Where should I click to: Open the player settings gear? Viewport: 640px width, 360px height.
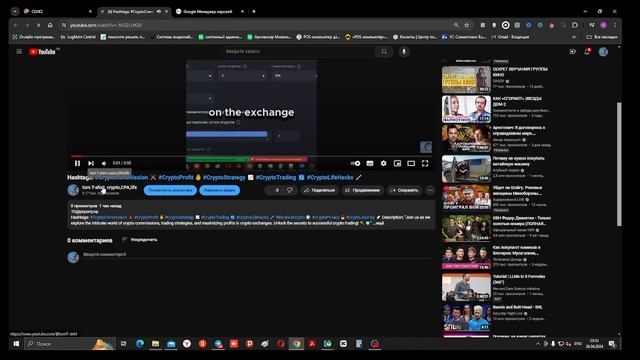pyautogui.click(x=383, y=163)
